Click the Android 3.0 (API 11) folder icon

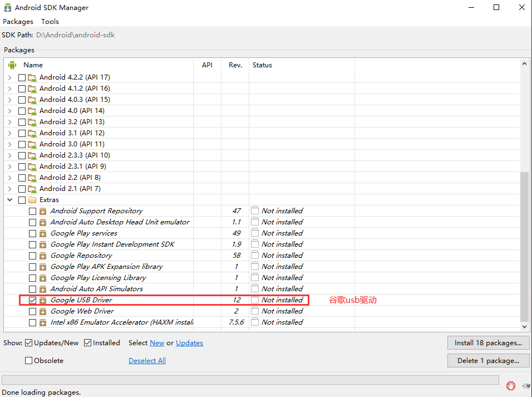tap(32, 145)
